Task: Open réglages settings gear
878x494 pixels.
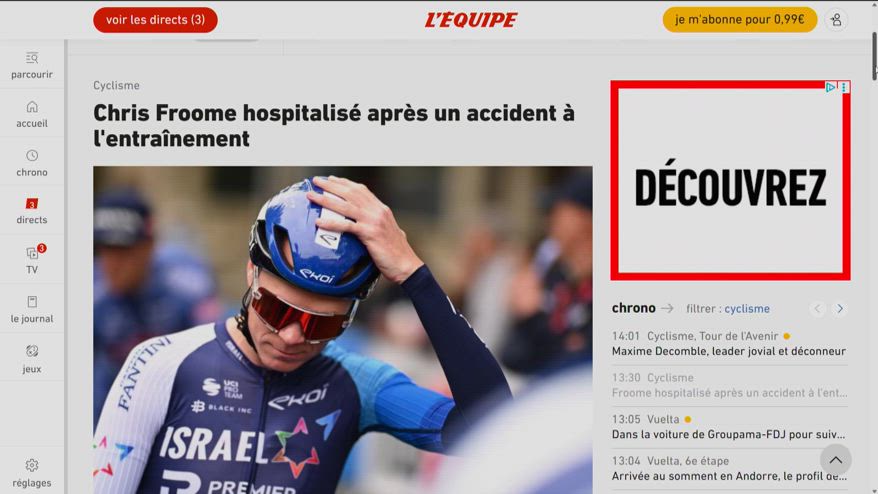Action: click(x=32, y=465)
